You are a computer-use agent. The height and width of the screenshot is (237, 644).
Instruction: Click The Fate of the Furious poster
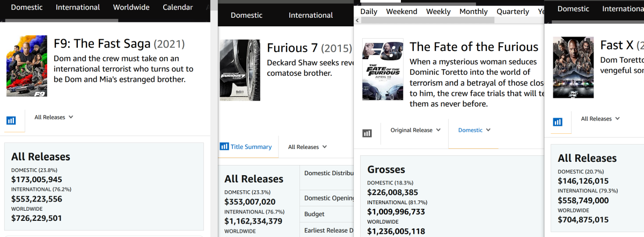pos(383,69)
